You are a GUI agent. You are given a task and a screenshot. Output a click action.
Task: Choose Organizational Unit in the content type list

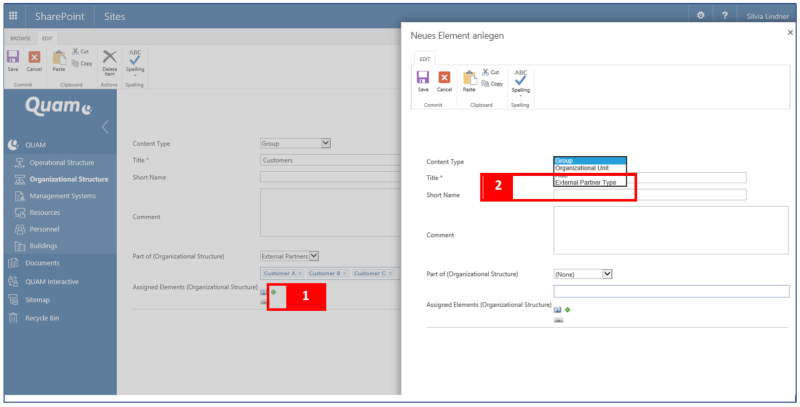[x=582, y=168]
